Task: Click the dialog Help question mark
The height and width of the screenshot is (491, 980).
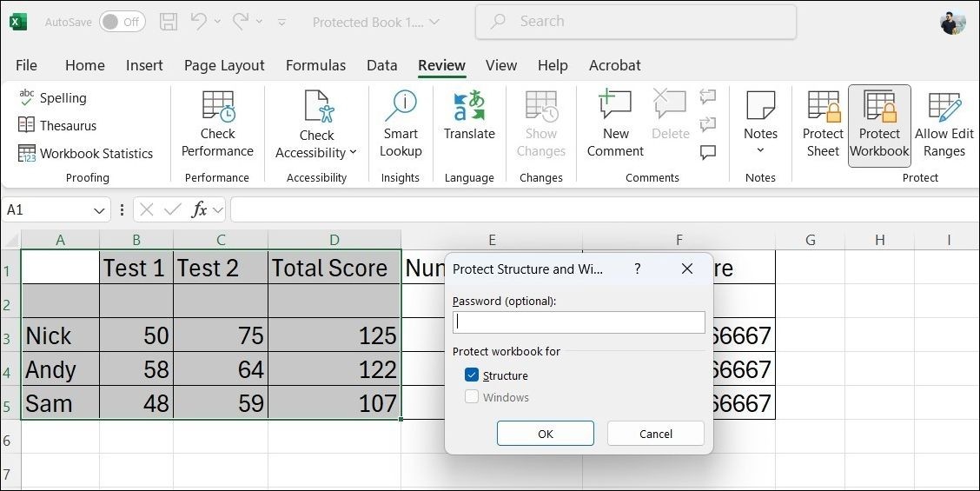Action: (638, 269)
